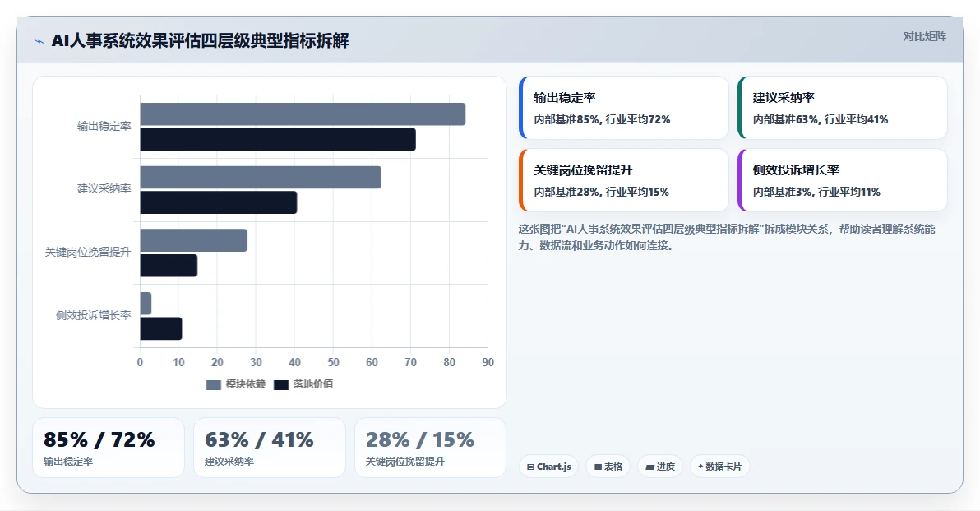The image size is (980, 511).
Task: Click text 内部基准85%, 行业平均72%
Action: 602,119
